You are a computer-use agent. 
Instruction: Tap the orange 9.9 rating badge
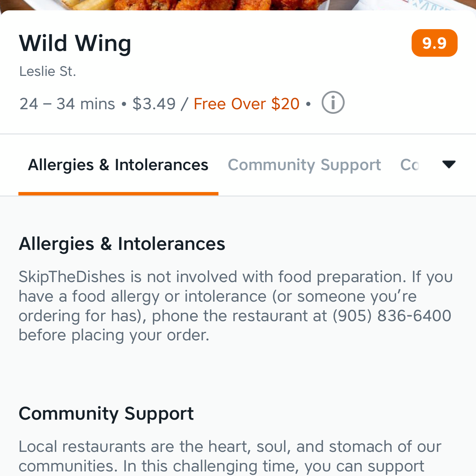(434, 43)
